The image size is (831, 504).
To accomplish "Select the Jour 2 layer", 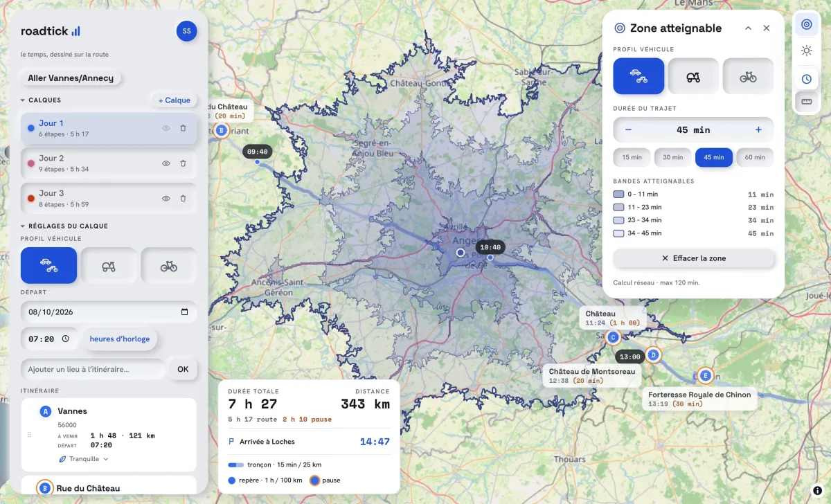I will (109, 163).
